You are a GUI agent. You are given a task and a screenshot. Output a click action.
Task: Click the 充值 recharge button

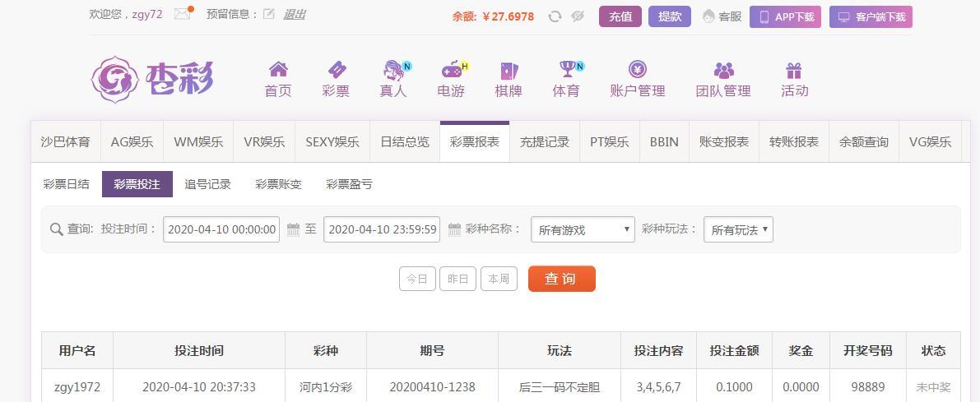point(620,16)
